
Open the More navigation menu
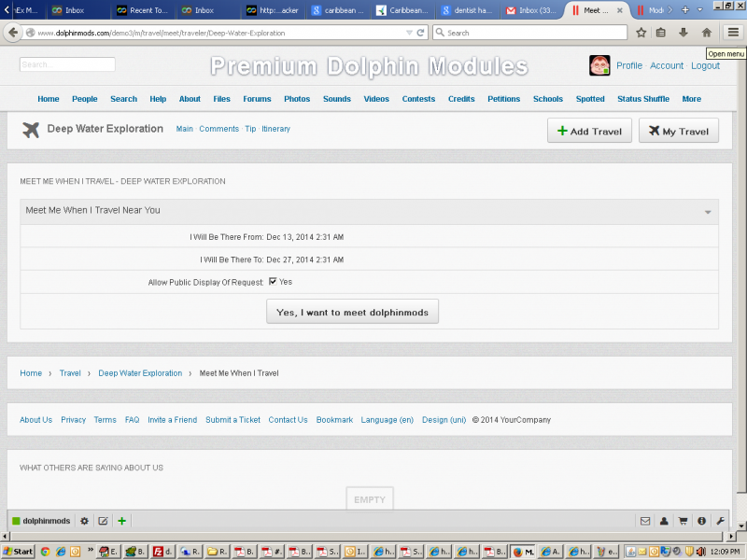[x=691, y=99]
